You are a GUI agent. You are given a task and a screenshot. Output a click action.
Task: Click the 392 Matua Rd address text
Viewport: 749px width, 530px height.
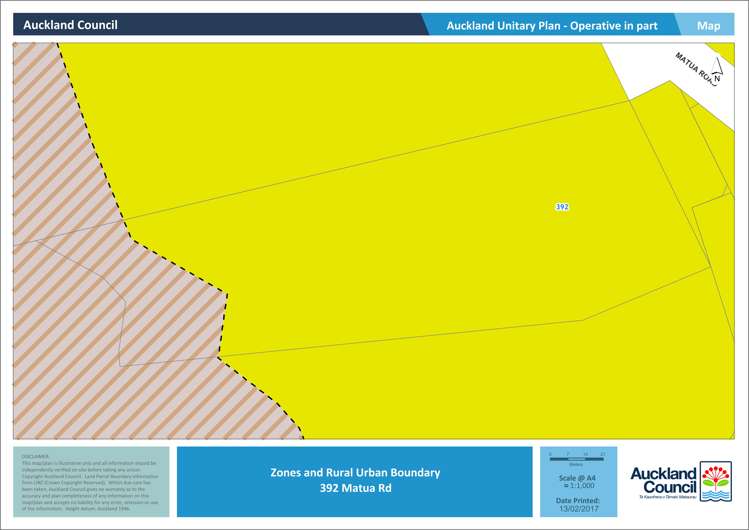point(354,488)
